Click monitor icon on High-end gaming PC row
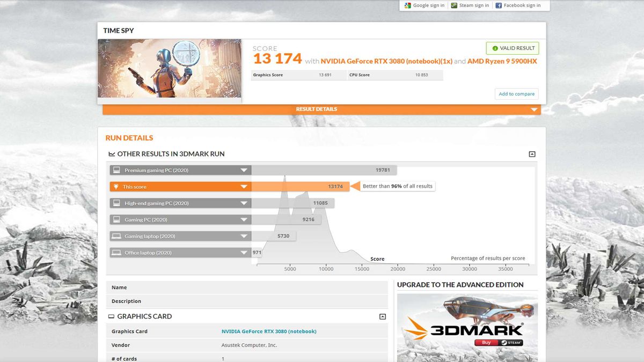 click(x=116, y=203)
